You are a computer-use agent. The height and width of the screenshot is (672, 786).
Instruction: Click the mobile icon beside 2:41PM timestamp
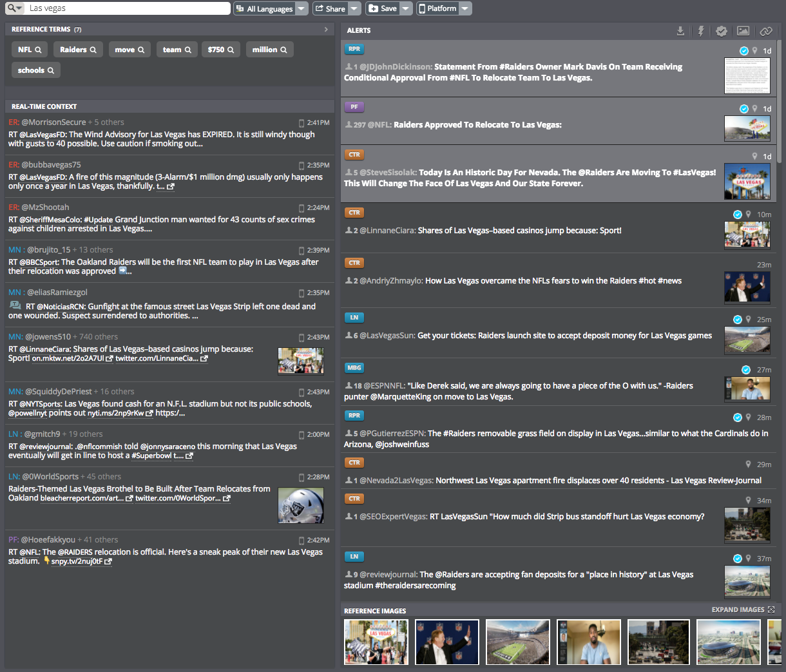pyautogui.click(x=302, y=123)
